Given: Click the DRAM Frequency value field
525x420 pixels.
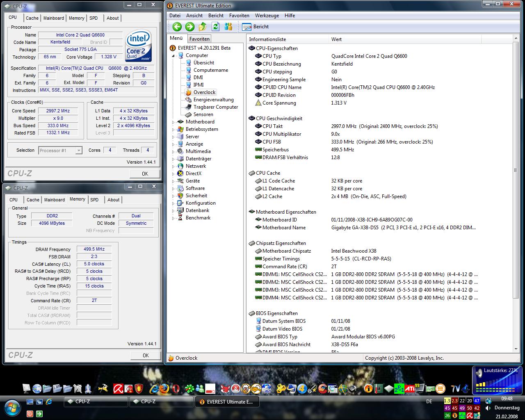Looking at the screenshot, I should (x=94, y=249).
